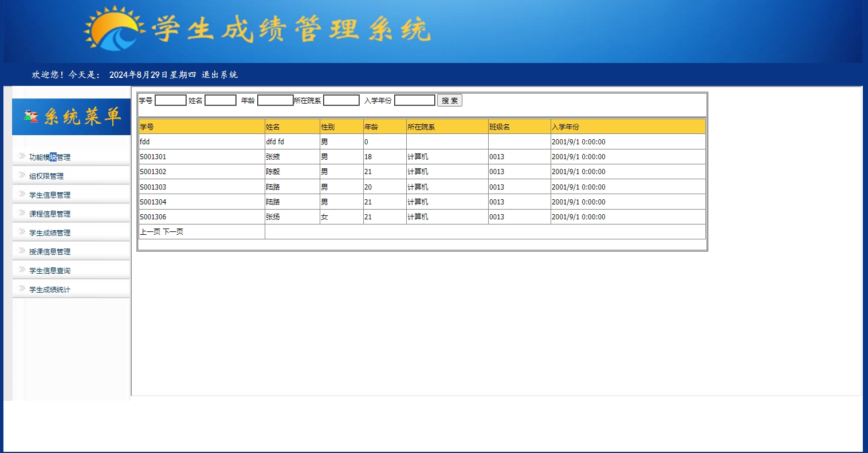Click into the 年龄 search box
The width and height of the screenshot is (868, 453).
[x=275, y=100]
